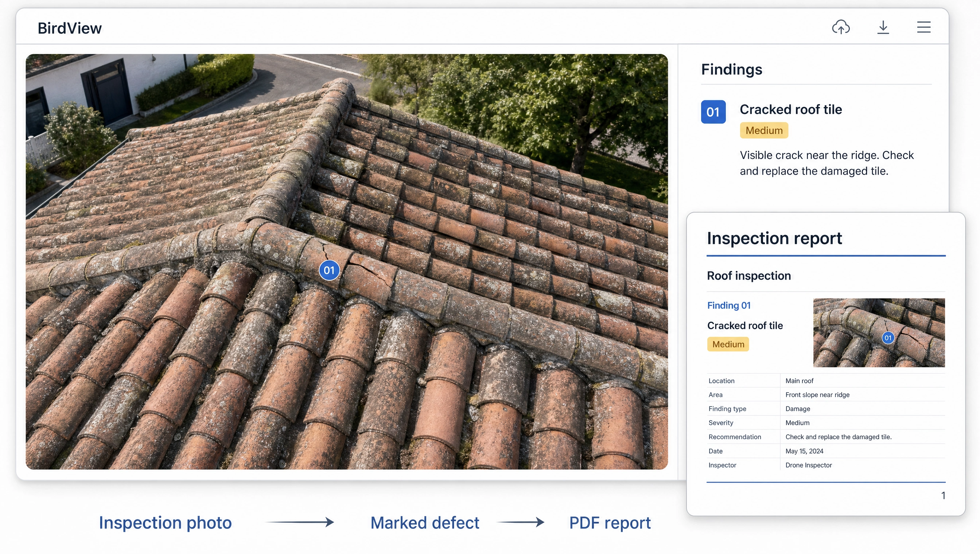
Task: Click the Medium severity tag in Findings
Action: point(764,130)
